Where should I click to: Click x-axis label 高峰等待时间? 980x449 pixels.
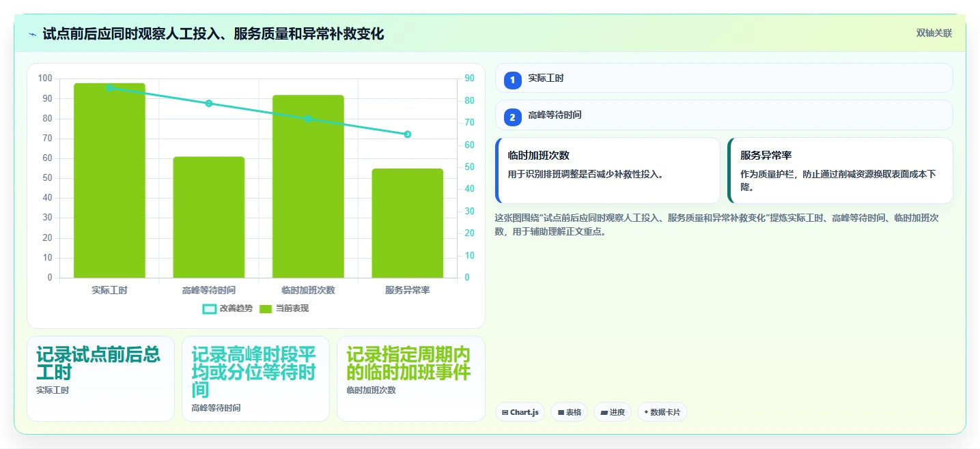point(209,290)
